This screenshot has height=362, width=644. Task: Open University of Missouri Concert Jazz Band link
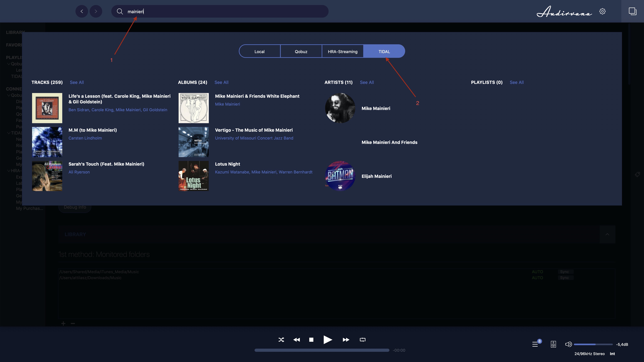pyautogui.click(x=254, y=138)
